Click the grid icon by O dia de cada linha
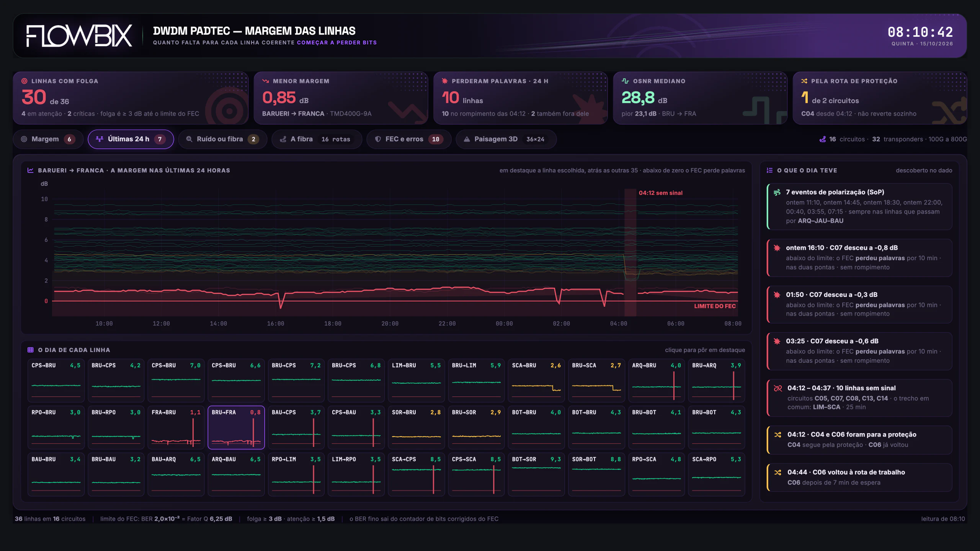Screen dimensions: 980x551 pos(31,350)
